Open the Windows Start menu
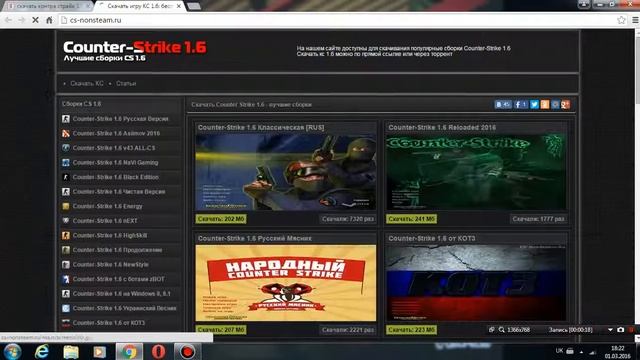This screenshot has height=360, width=640. point(12,351)
